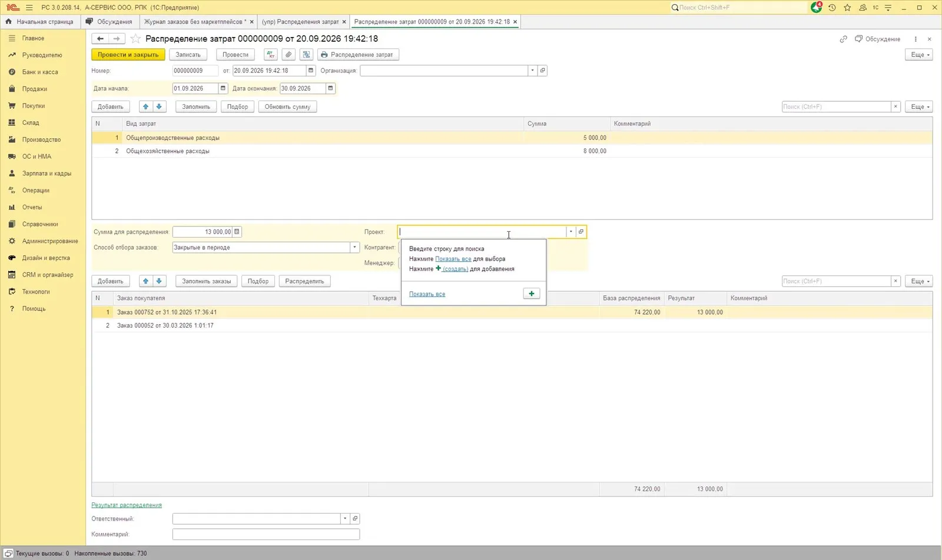Open calendar for Дата начала
The width and height of the screenshot is (942, 560).
[223, 88]
